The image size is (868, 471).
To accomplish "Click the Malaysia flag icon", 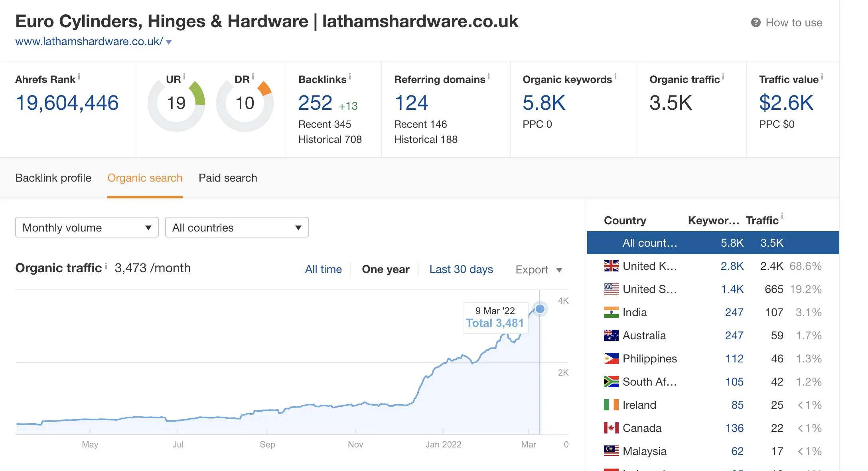I will tap(611, 451).
